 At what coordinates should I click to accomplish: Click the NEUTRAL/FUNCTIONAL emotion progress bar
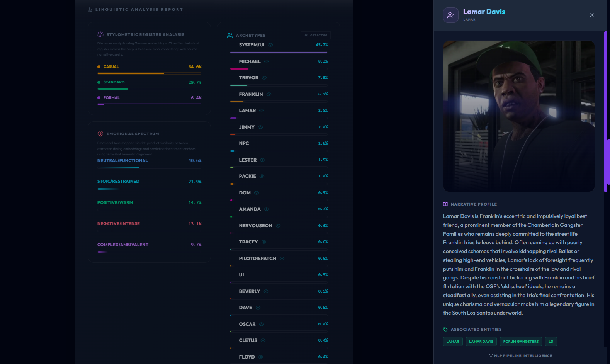(x=149, y=168)
